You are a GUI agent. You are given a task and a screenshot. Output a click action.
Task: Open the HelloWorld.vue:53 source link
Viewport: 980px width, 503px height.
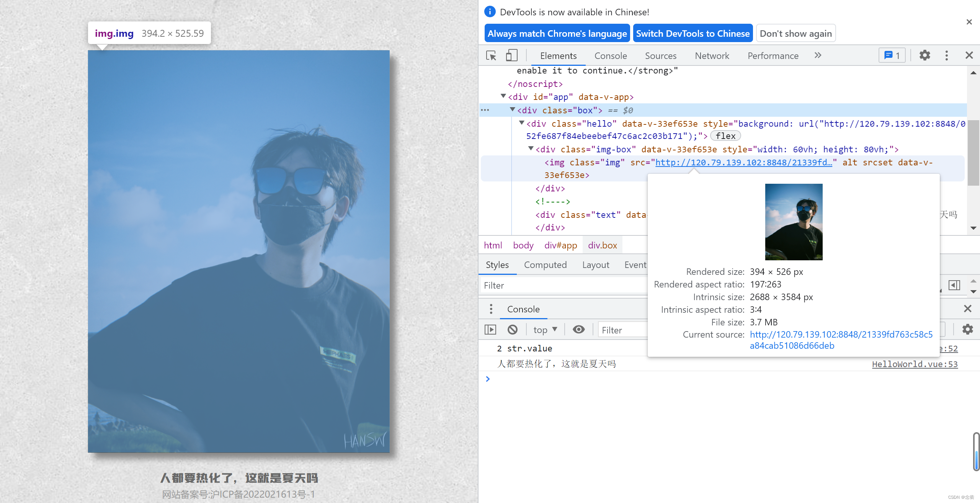(915, 364)
